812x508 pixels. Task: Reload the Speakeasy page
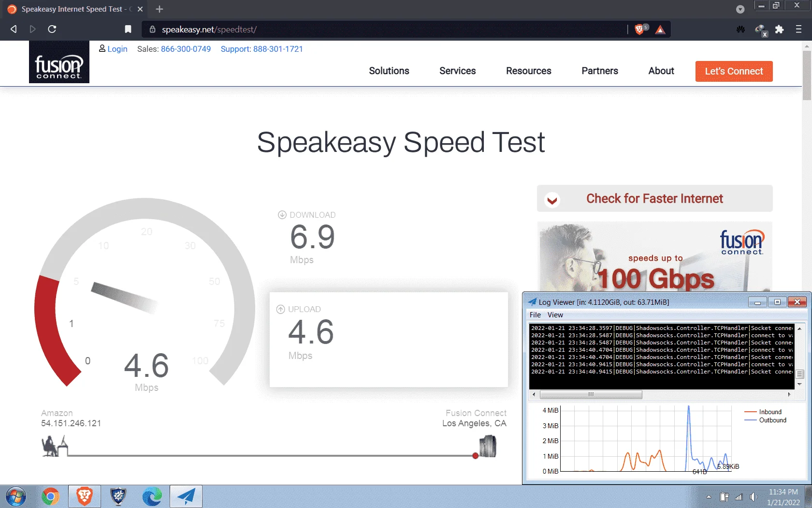[x=52, y=29]
